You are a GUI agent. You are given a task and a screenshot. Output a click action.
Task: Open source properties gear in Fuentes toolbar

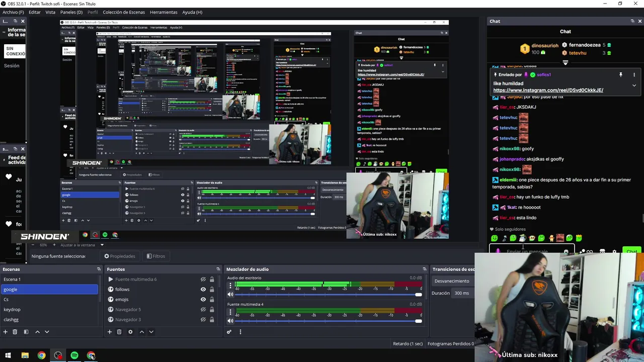pos(130,332)
